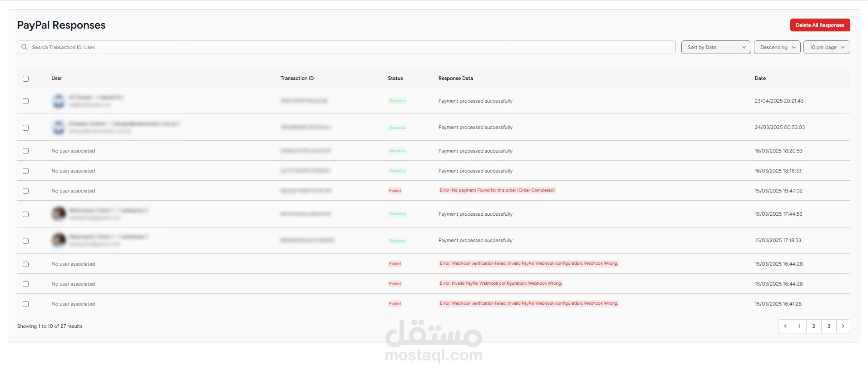The image size is (868, 371).
Task: Go to previous page arrow
Action: [785, 326]
